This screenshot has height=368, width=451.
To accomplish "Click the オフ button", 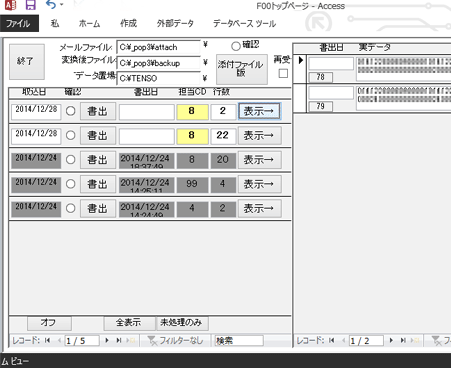I will (x=49, y=323).
